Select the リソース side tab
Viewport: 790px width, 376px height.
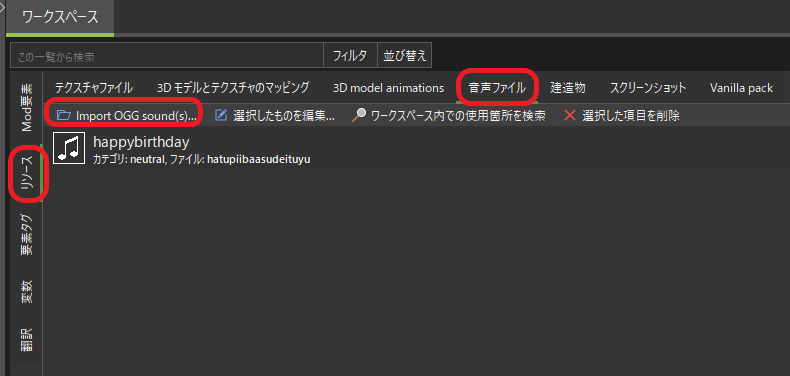(27, 172)
